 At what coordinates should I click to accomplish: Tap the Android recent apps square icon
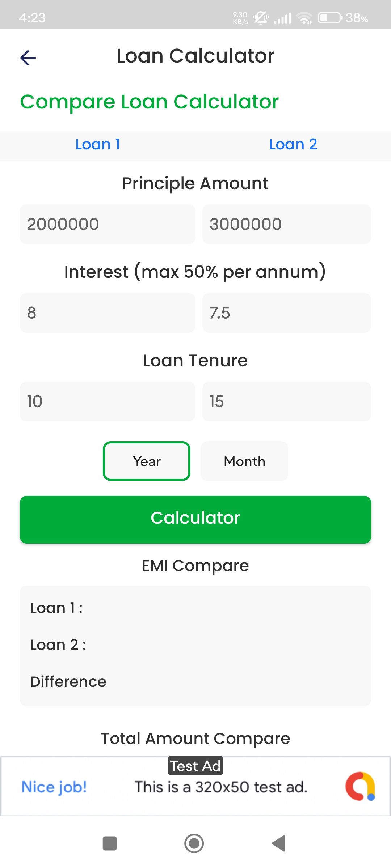pos(110,843)
